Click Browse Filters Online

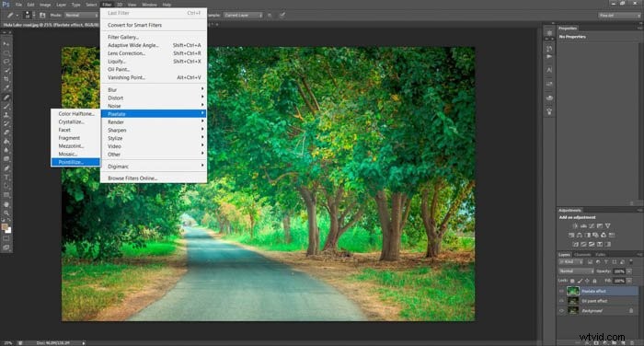pos(154,179)
